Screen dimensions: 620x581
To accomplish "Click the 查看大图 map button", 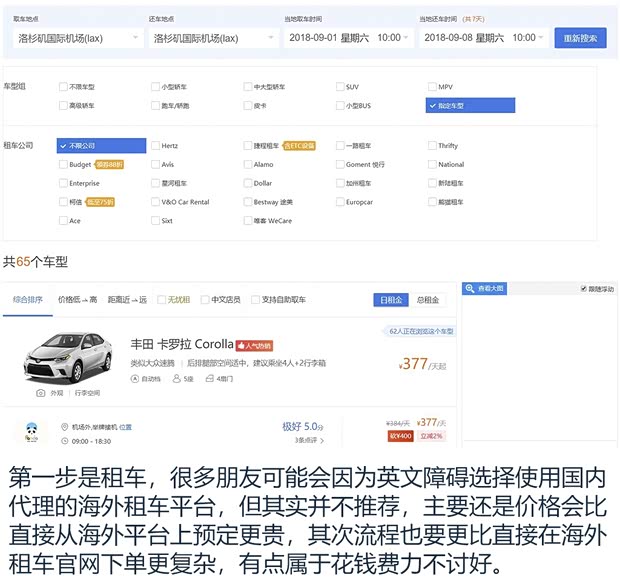I will click(484, 288).
